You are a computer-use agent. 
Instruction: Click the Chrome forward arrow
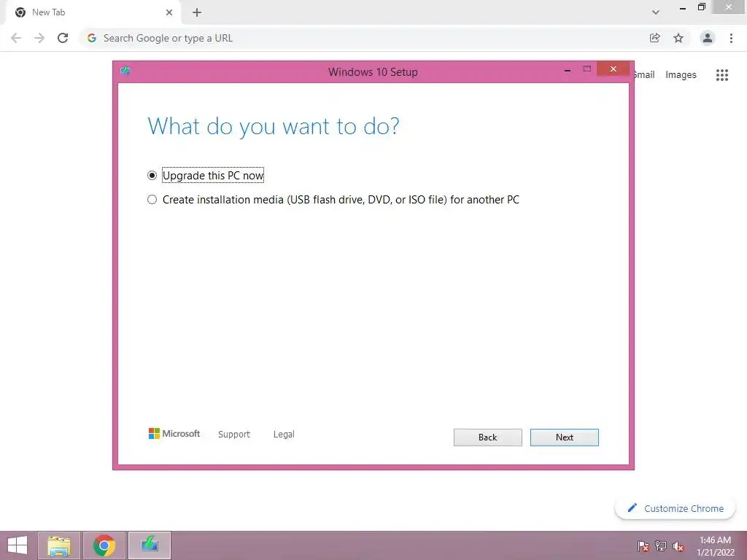tap(39, 38)
